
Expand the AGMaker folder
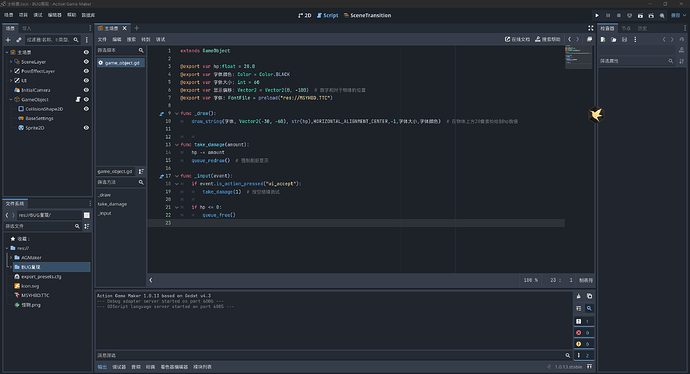(x=11, y=257)
